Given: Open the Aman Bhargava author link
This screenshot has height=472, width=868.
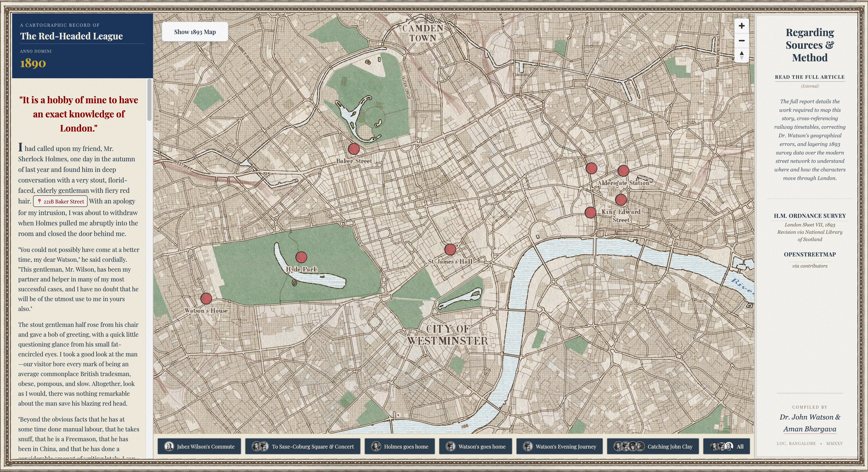Looking at the screenshot, I should coord(809,429).
